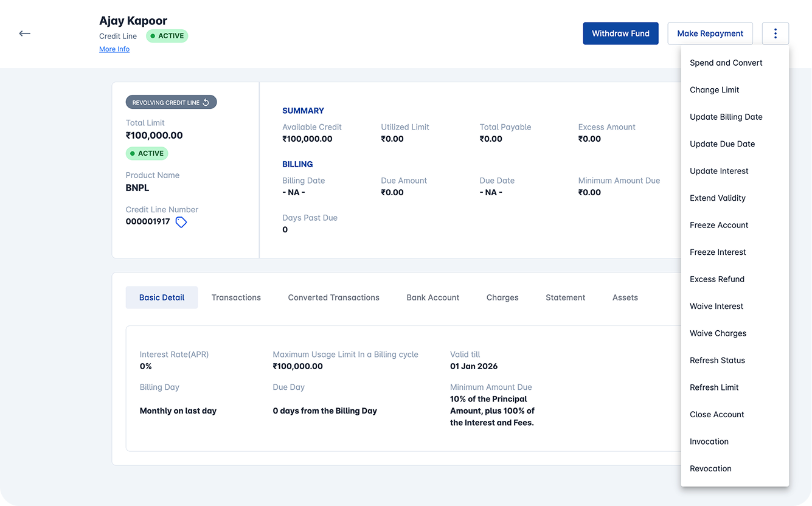Click the Make Repayment button
This screenshot has height=506, width=812.
710,33
